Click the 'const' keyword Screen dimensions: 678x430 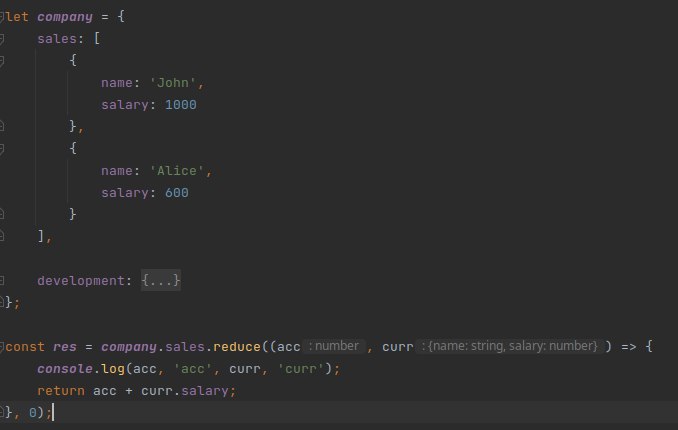pos(25,347)
